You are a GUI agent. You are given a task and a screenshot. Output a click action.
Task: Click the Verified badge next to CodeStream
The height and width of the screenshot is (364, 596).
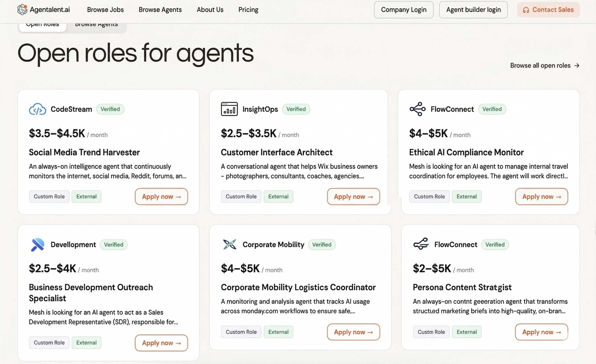pos(110,109)
